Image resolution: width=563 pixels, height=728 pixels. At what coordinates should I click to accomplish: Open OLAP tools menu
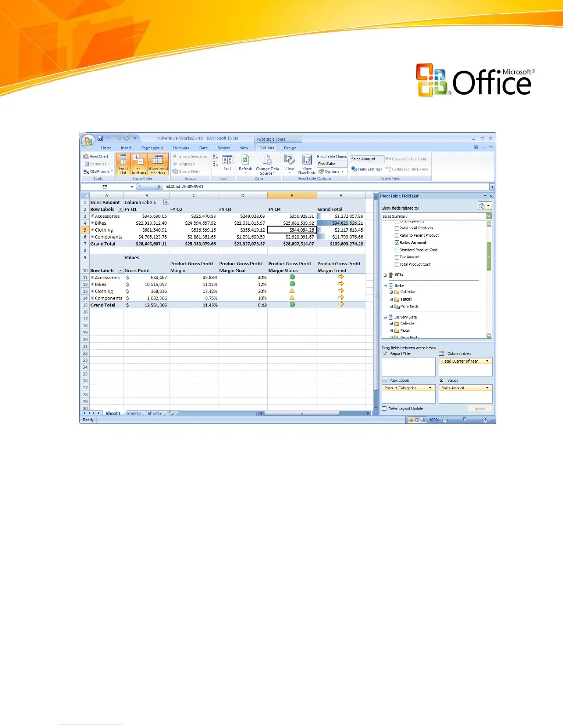(98, 171)
